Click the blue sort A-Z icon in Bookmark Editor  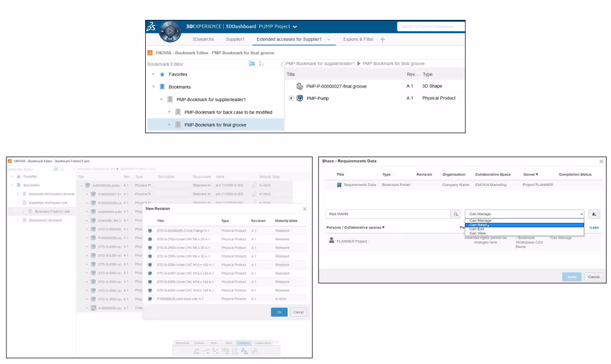252,63
